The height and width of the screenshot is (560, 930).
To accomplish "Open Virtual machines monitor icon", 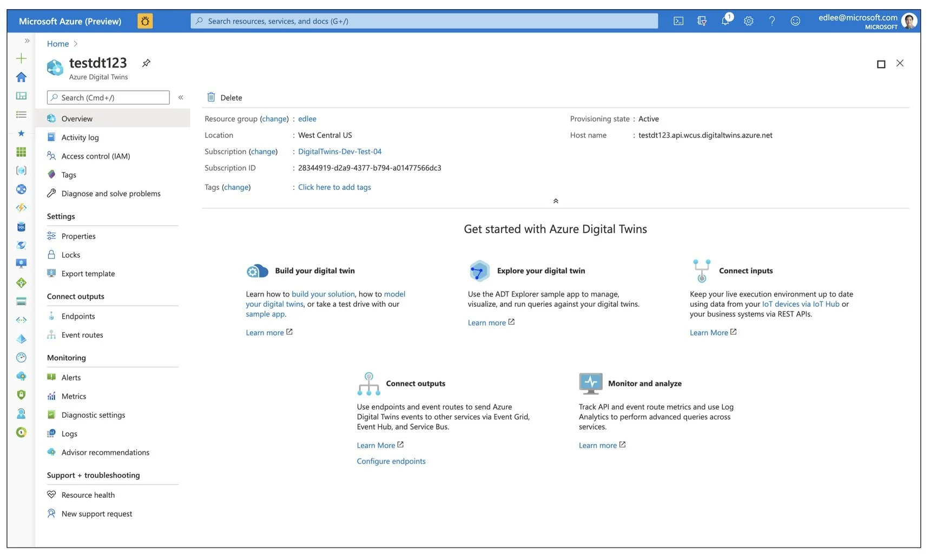I will pos(21,263).
